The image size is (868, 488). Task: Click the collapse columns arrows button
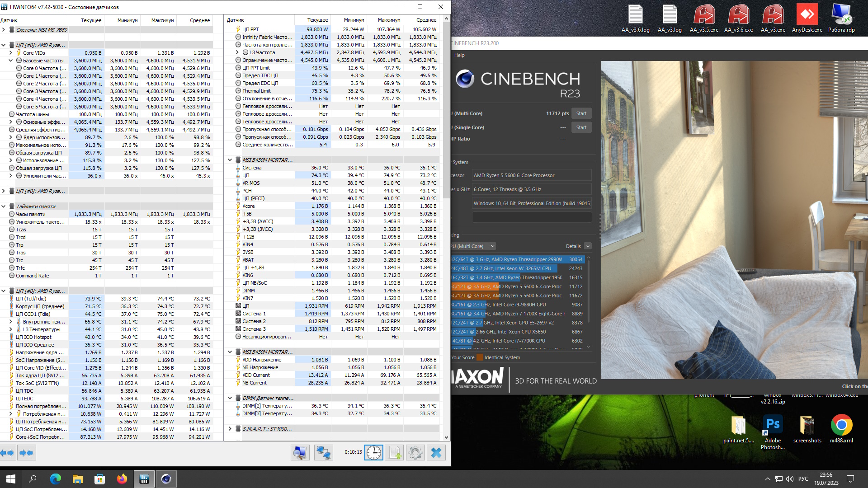pyautogui.click(x=26, y=453)
